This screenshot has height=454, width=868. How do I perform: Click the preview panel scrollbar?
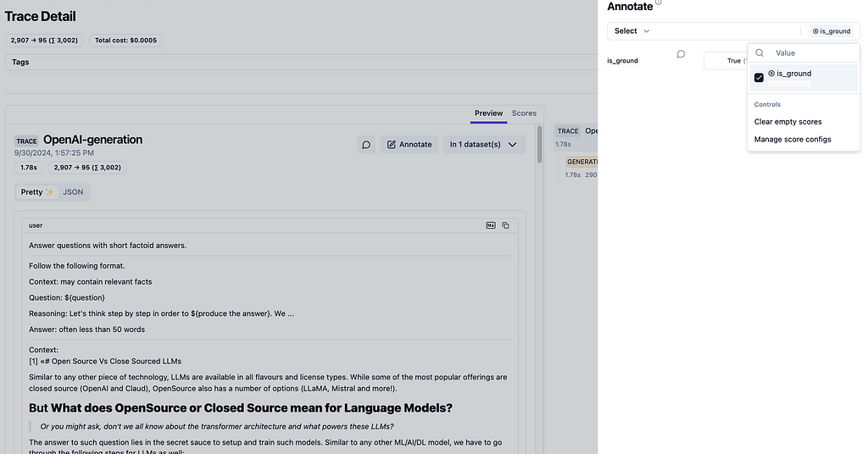539,145
